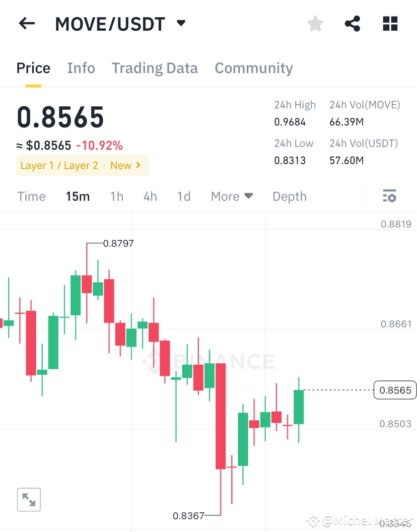Expand the More timeframes dropdown

tap(232, 196)
